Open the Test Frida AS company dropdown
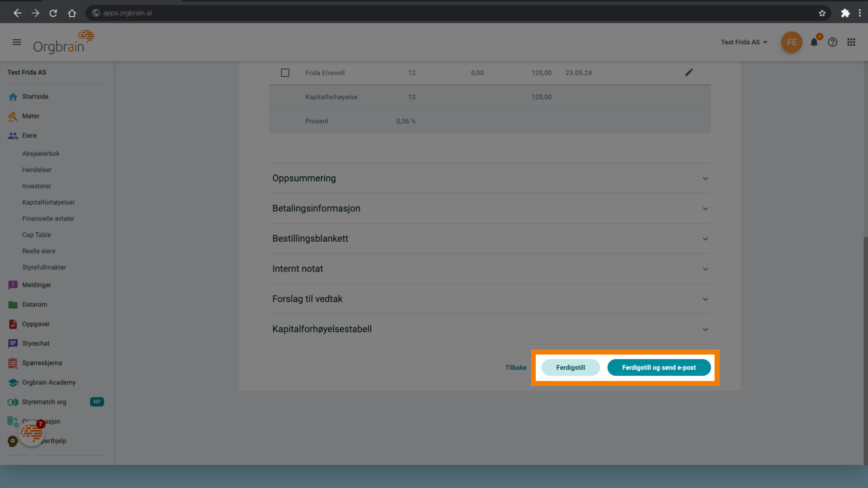This screenshot has height=488, width=868. [x=744, y=42]
